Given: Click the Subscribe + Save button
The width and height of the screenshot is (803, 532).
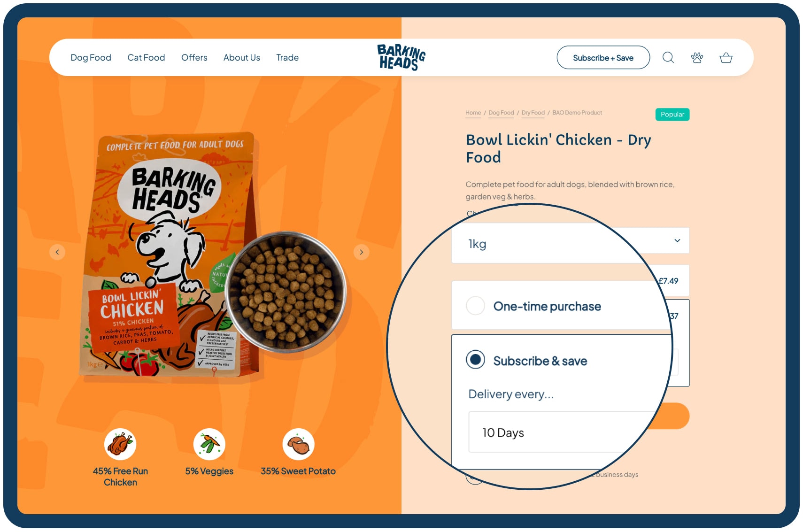Looking at the screenshot, I should coord(603,58).
